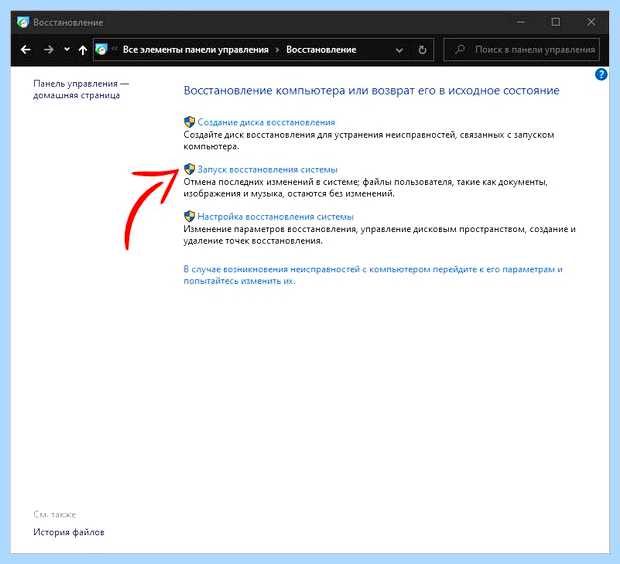
Task: Go back with the left arrow button
Action: click(26, 50)
